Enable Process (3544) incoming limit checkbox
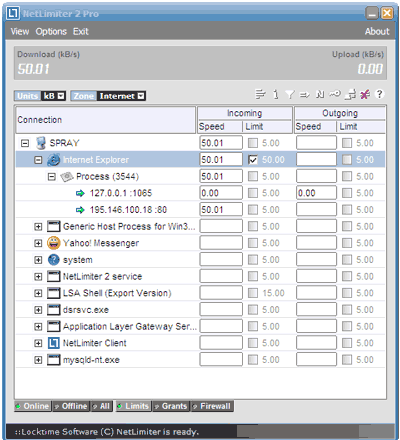The image size is (400, 440). click(x=253, y=177)
